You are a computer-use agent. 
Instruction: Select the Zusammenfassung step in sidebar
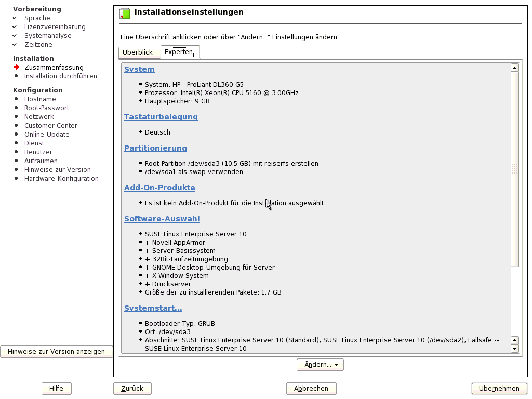coord(54,67)
